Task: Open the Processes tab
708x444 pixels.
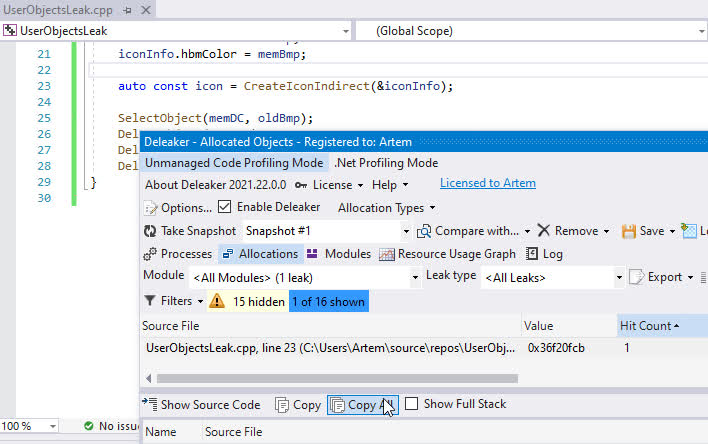Action: pyautogui.click(x=177, y=254)
